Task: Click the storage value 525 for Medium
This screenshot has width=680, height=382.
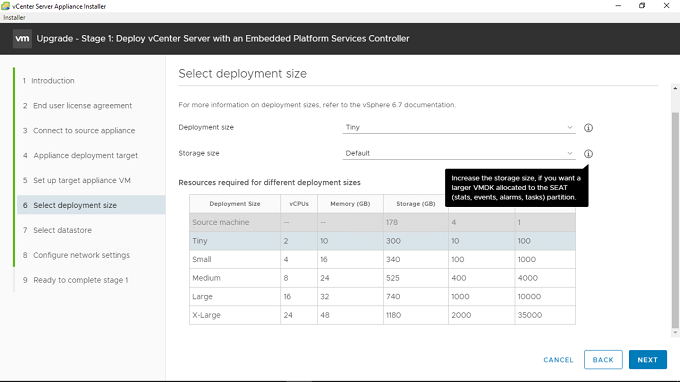Action: tap(393, 278)
